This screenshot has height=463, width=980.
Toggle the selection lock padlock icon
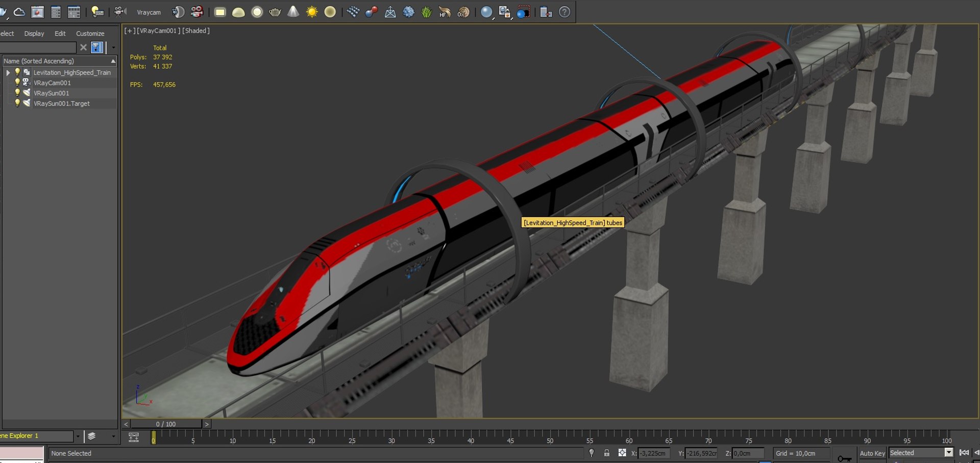click(607, 453)
